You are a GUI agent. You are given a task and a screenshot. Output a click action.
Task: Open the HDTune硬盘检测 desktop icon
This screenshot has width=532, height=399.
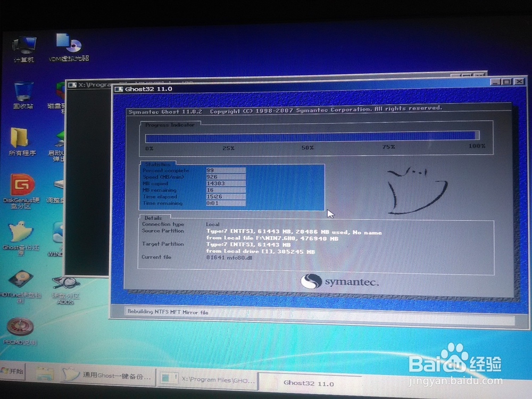click(20, 286)
